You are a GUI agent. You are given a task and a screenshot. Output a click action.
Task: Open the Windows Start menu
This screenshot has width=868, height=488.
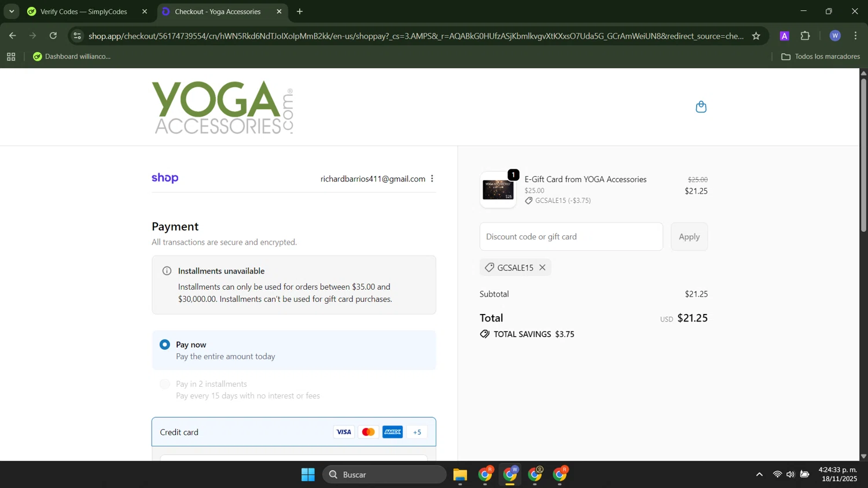click(x=308, y=475)
